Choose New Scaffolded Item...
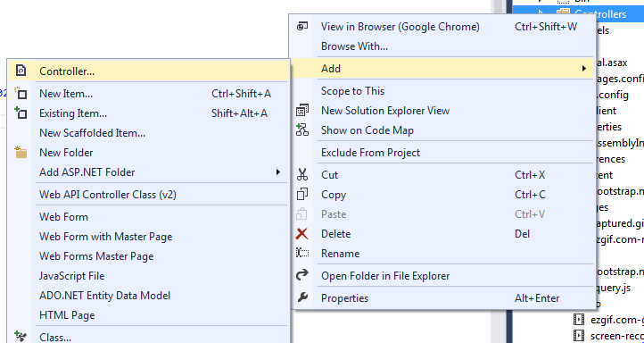 [x=148, y=133]
